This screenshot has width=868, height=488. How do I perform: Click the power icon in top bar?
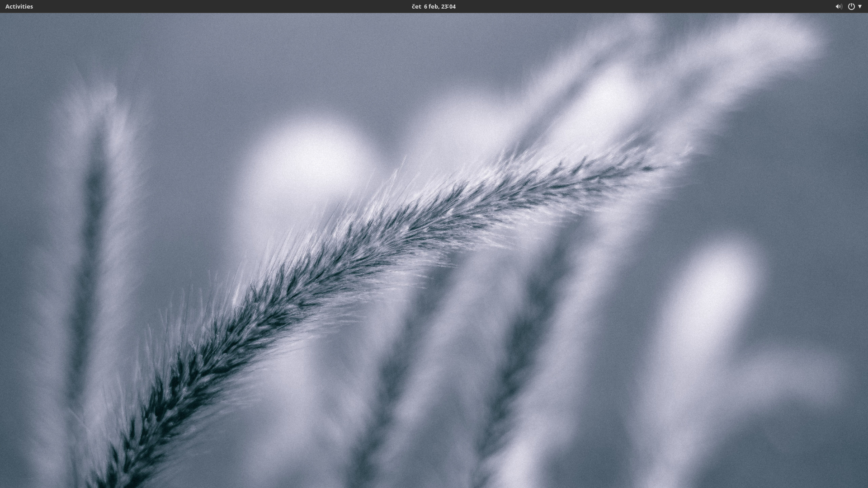(x=851, y=6)
